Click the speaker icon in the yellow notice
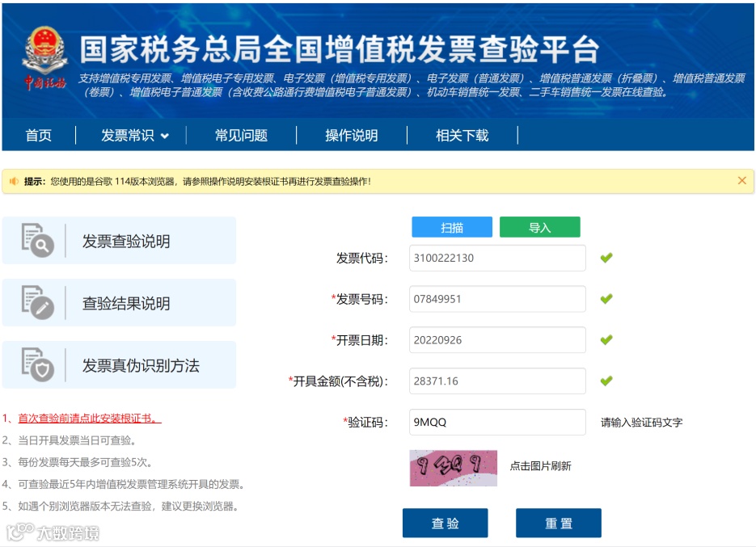The width and height of the screenshot is (756, 547). click(14, 181)
